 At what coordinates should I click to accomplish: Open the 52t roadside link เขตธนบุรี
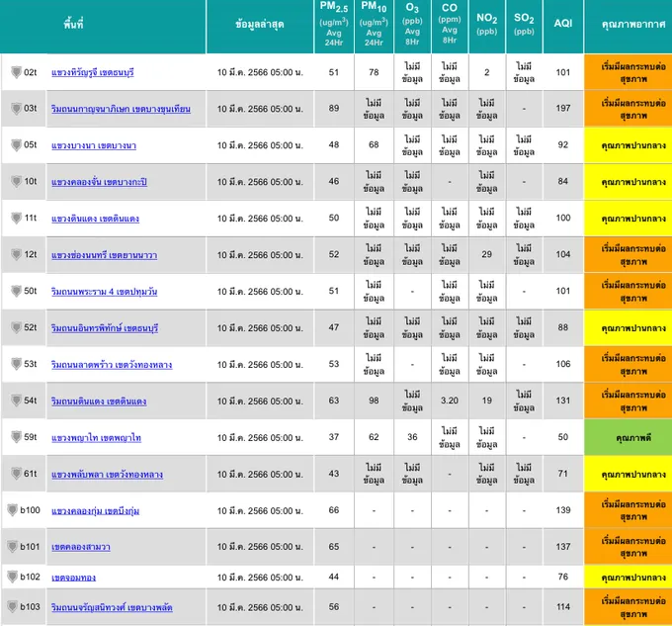[105, 328]
